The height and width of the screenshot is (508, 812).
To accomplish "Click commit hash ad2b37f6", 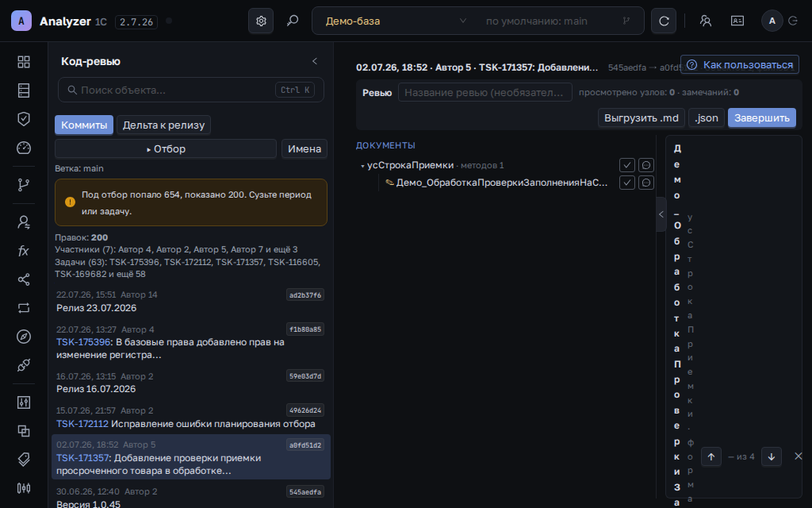I will pyautogui.click(x=305, y=295).
